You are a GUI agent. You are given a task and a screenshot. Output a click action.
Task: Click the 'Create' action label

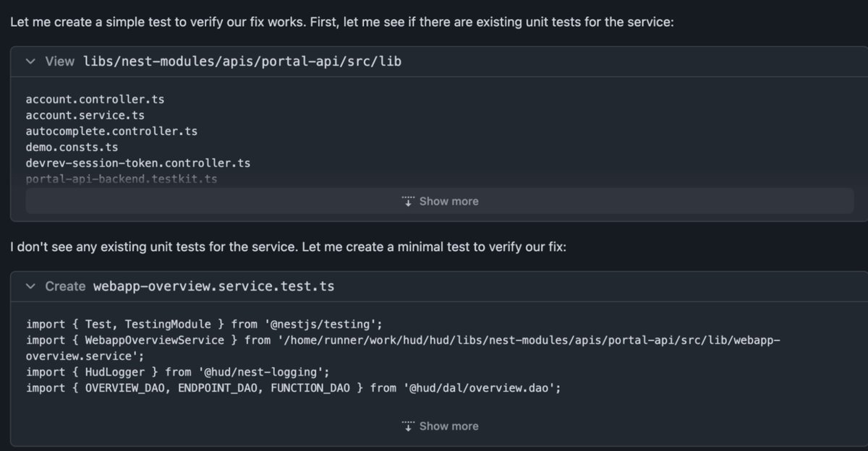point(65,286)
